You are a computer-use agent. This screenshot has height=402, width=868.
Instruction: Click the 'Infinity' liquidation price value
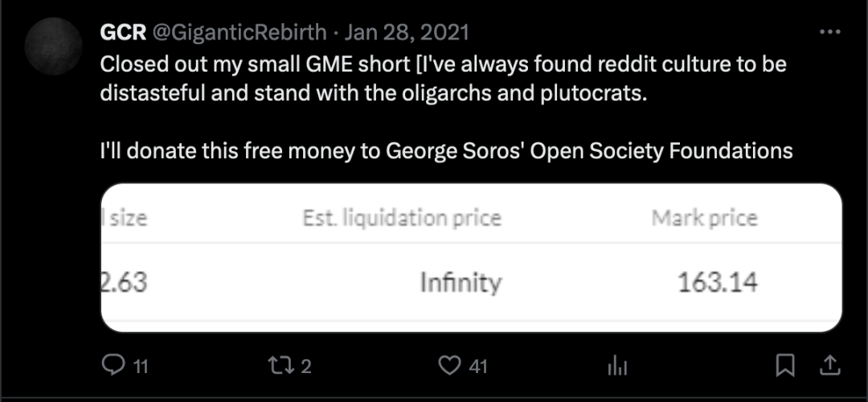pos(461,283)
